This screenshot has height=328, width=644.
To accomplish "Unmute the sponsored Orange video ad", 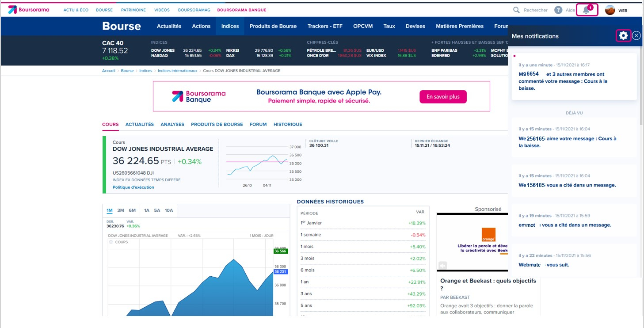I will tap(443, 265).
